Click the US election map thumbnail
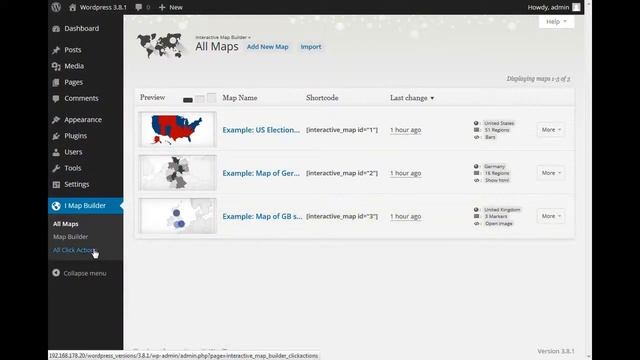Viewport: 640px width, 360px height. [x=177, y=129]
